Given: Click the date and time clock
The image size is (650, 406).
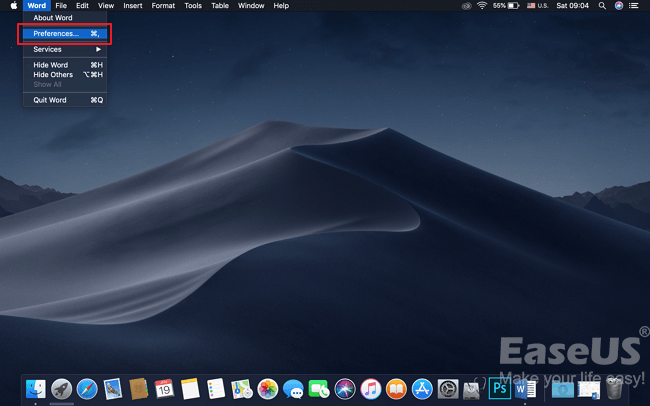Looking at the screenshot, I should [x=572, y=6].
